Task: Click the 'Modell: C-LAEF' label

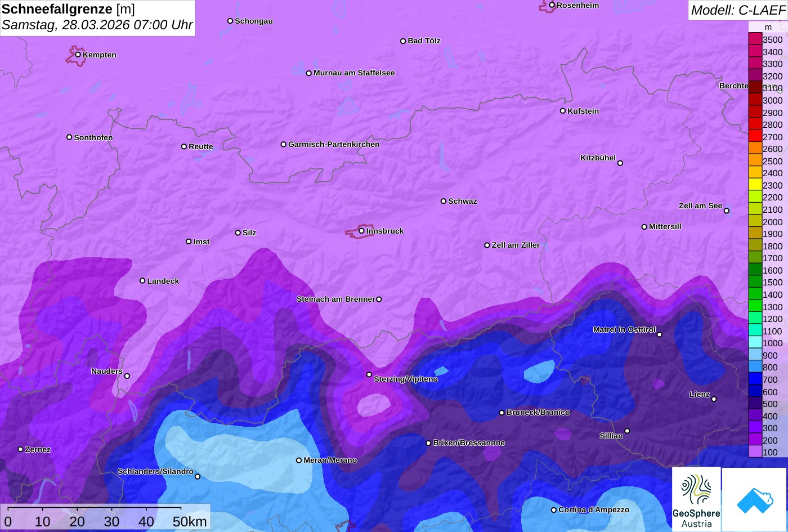Action: tap(737, 10)
